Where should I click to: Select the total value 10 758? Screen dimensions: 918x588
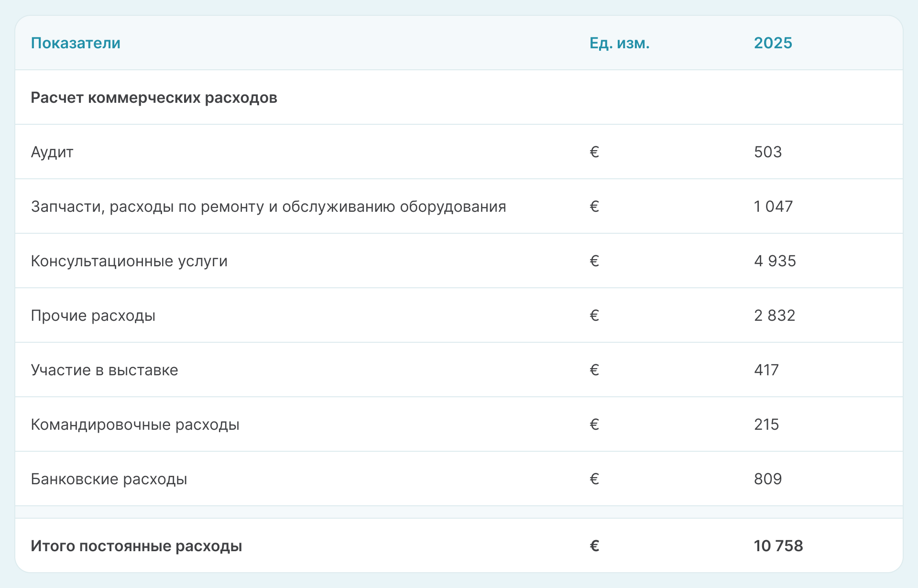point(778,546)
